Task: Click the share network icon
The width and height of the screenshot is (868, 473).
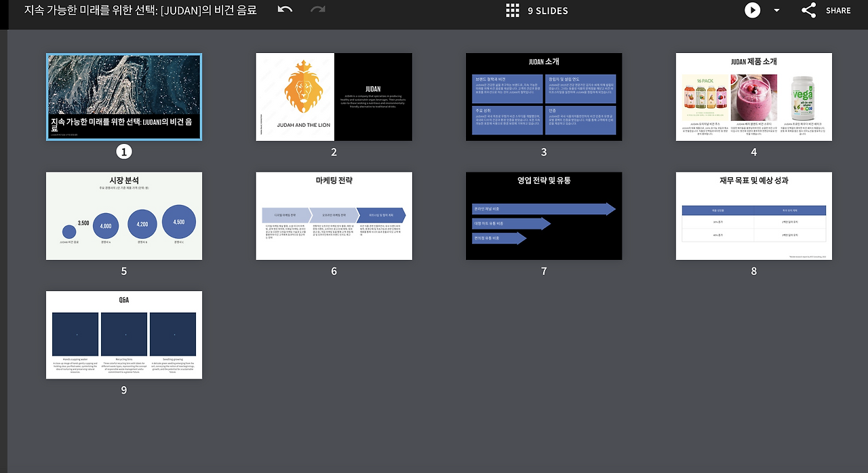Action: pyautogui.click(x=808, y=10)
